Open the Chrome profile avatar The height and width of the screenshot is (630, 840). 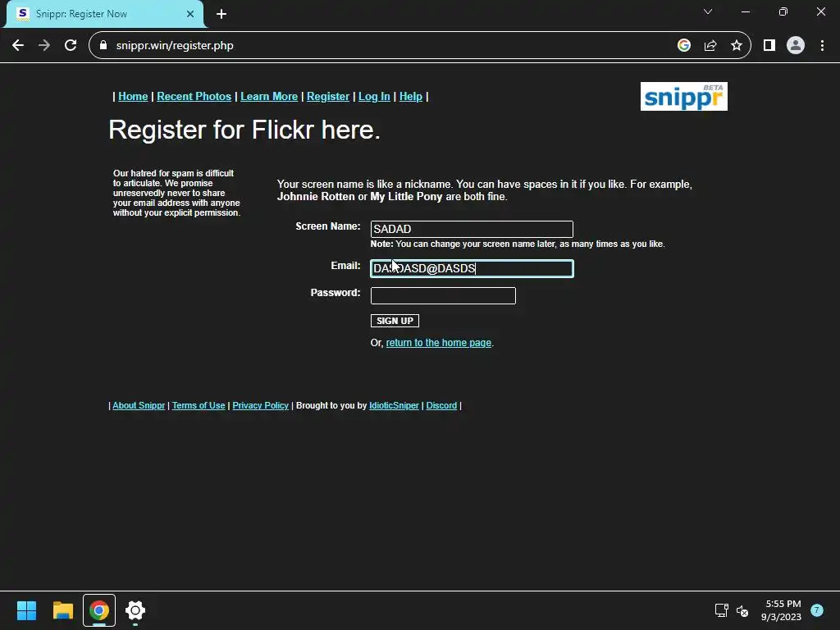[796, 46]
